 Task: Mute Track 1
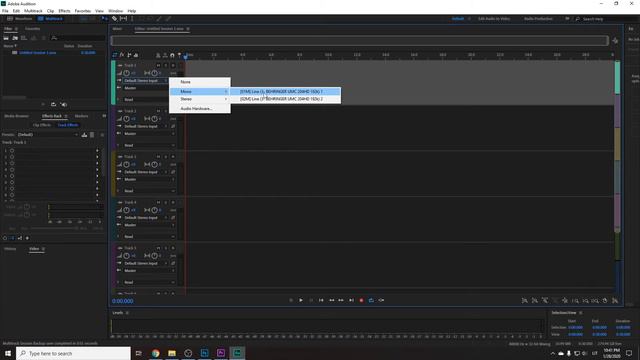pyautogui.click(x=158, y=65)
